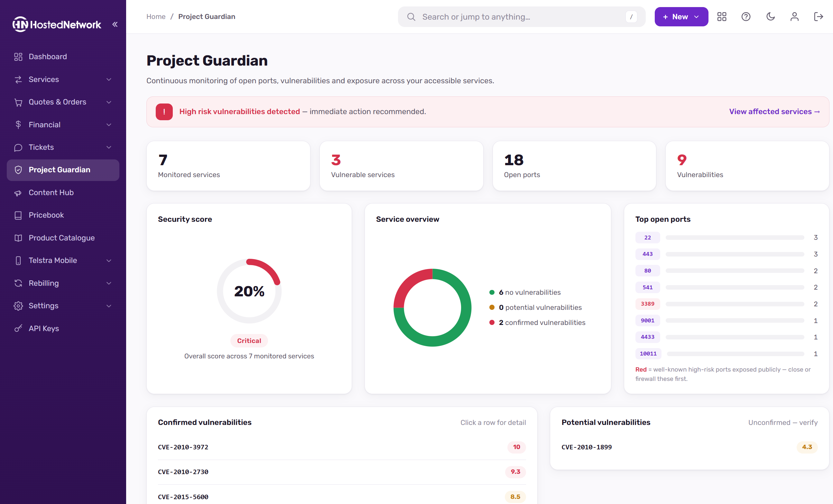Expand the Telstra Mobile chevron
Viewport: 833px width, 504px height.
click(x=109, y=260)
